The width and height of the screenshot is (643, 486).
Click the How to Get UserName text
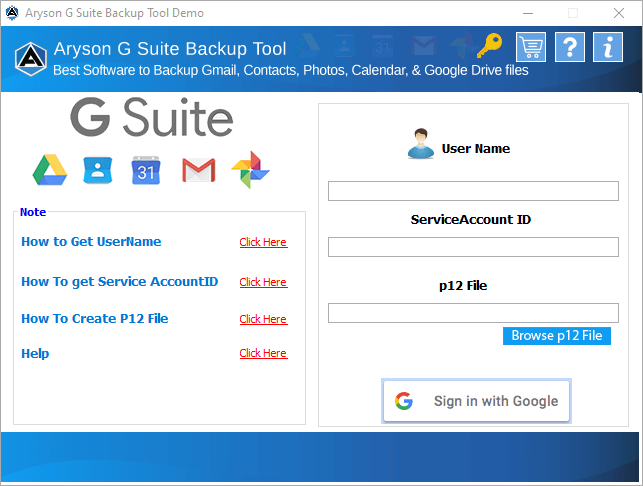(x=91, y=242)
